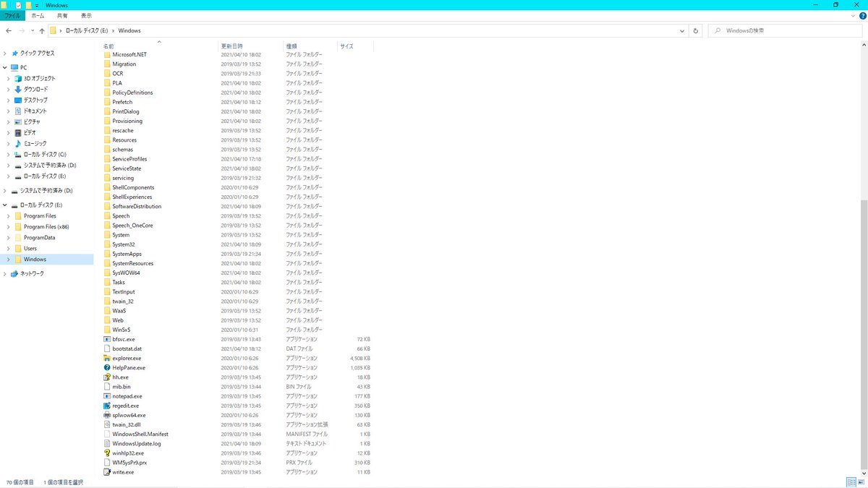Open the ファイル ribbon tab
This screenshot has height=488, width=868.
[12, 15]
